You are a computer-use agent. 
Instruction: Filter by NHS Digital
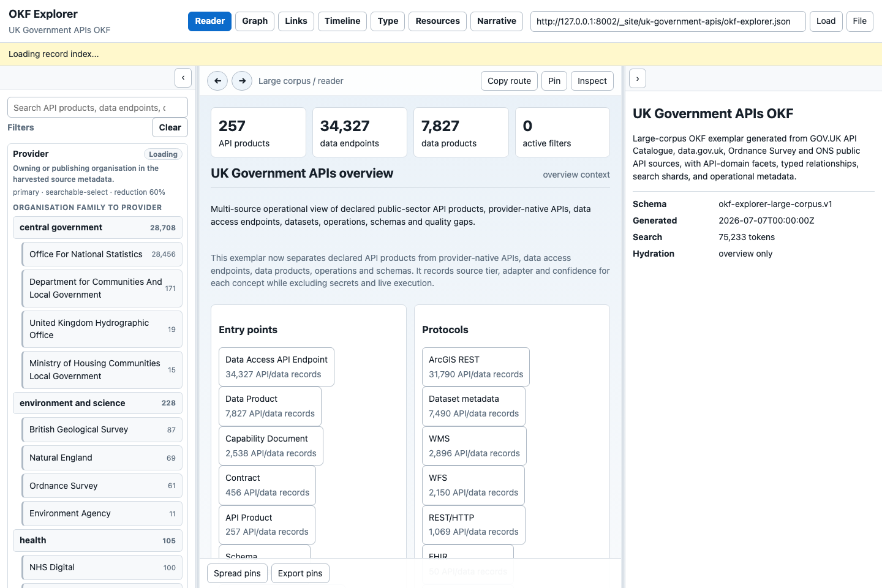[102, 567]
